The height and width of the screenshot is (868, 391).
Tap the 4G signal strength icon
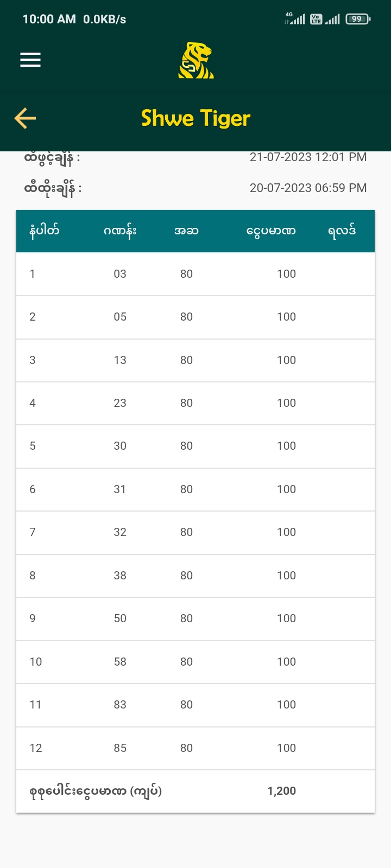[295, 19]
